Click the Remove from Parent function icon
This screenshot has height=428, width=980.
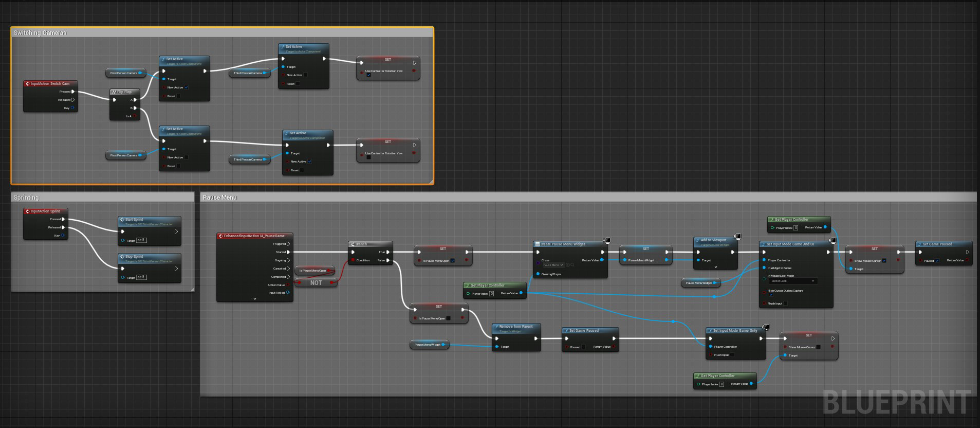point(496,327)
